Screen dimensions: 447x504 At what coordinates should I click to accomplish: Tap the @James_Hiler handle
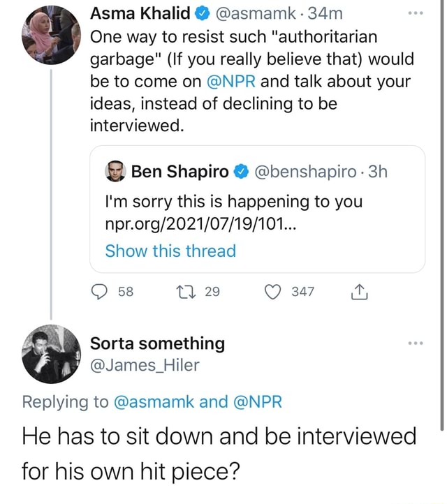[145, 365]
